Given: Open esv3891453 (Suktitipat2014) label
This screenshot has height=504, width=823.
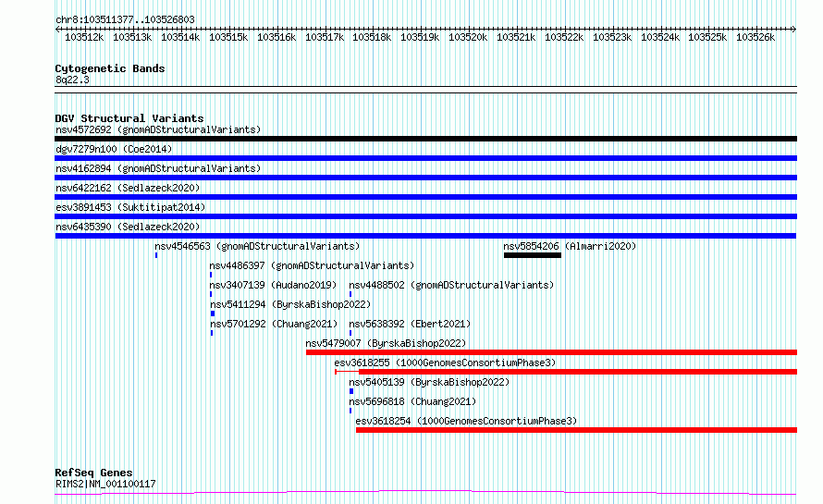Looking at the screenshot, I should coord(130,207).
